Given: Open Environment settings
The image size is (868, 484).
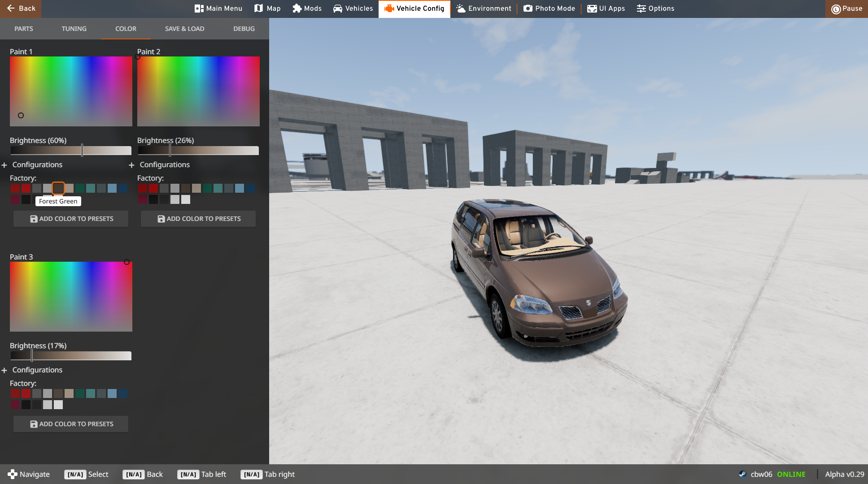Looking at the screenshot, I should (x=484, y=9).
